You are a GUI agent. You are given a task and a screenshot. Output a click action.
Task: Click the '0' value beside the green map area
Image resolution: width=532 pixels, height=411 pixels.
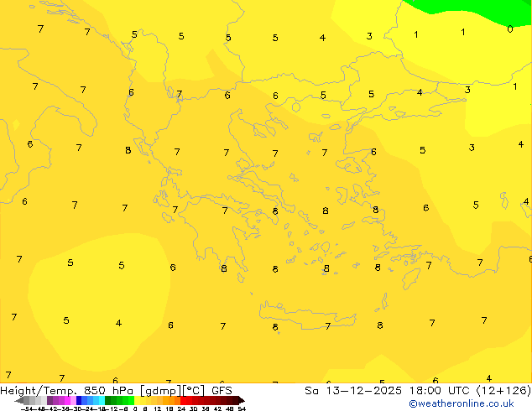(510, 29)
